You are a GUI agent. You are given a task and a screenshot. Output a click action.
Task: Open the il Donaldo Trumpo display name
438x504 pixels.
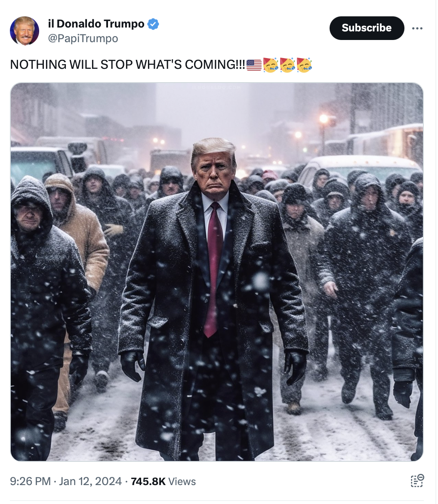[96, 24]
